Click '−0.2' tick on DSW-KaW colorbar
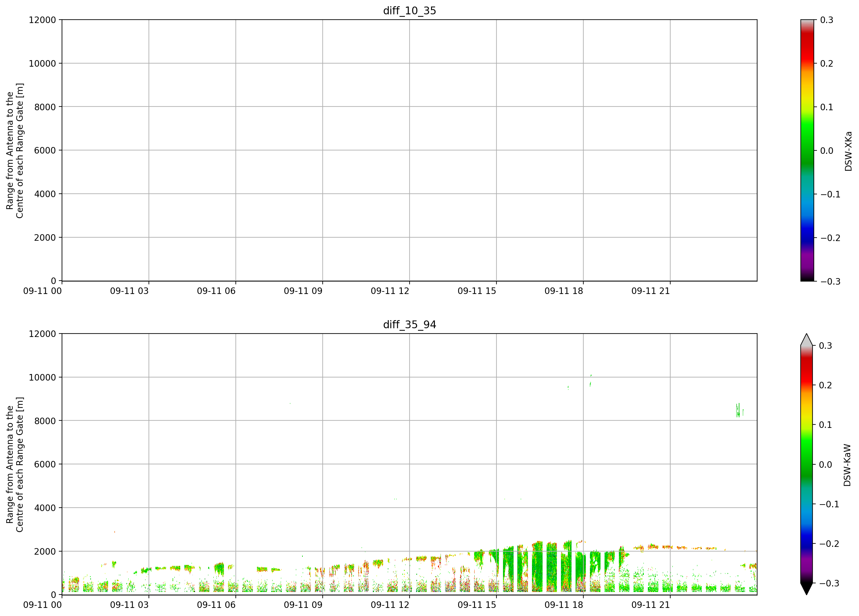 tap(829, 544)
